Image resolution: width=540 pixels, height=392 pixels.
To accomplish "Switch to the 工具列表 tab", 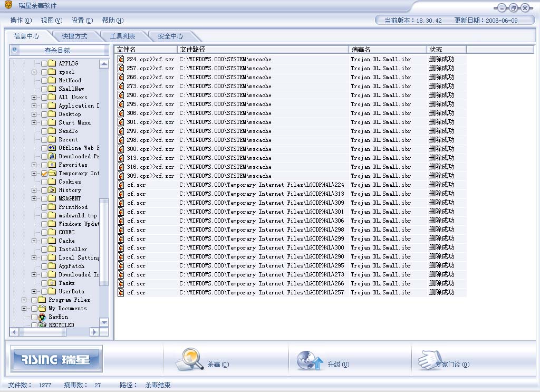I will point(122,36).
